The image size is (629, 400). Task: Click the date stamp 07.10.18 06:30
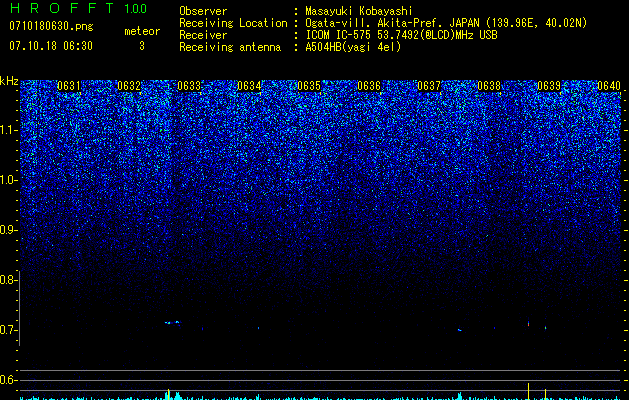tap(51, 46)
